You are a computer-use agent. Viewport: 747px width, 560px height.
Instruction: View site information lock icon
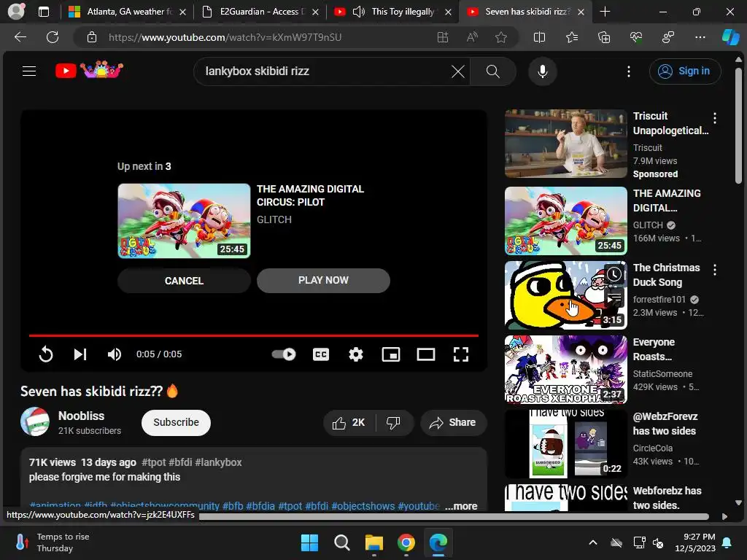tap(92, 37)
